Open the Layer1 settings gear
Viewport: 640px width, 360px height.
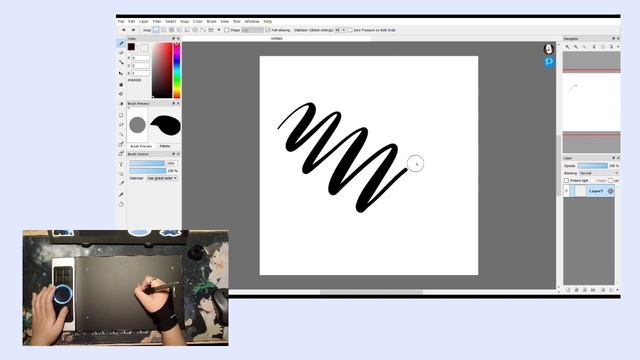610,191
